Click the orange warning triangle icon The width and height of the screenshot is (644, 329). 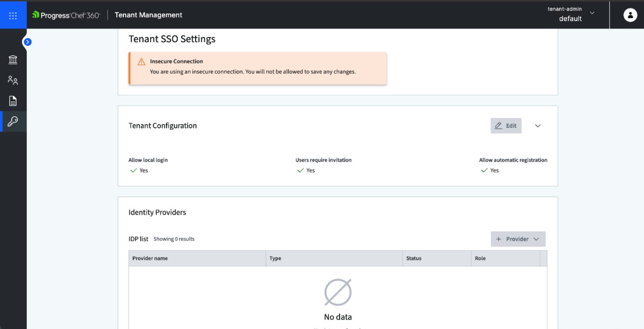[141, 62]
